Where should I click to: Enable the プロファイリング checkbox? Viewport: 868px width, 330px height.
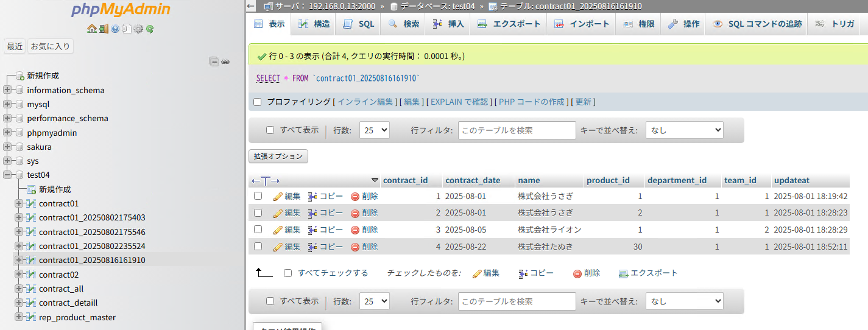[257, 102]
